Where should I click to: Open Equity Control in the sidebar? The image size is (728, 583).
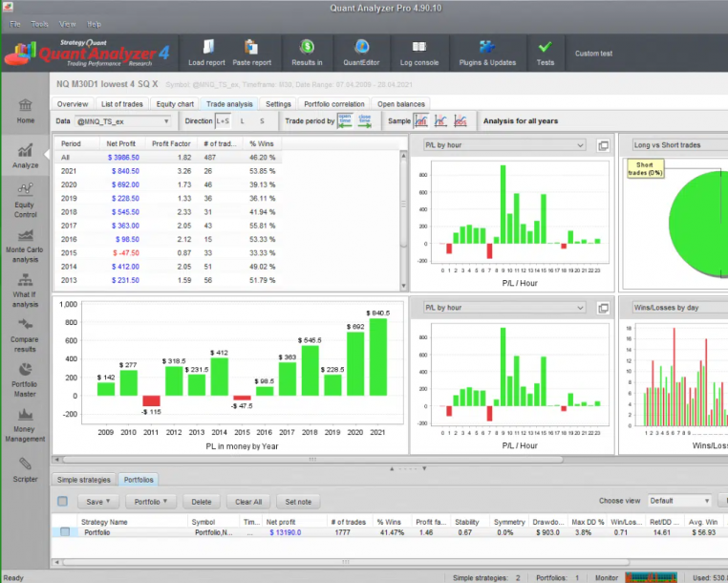click(25, 201)
